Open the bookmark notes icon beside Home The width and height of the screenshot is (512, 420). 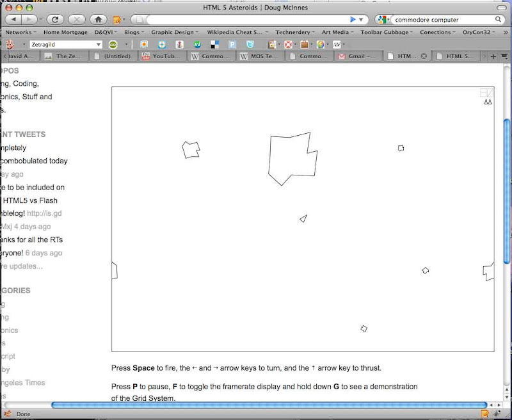pos(116,20)
